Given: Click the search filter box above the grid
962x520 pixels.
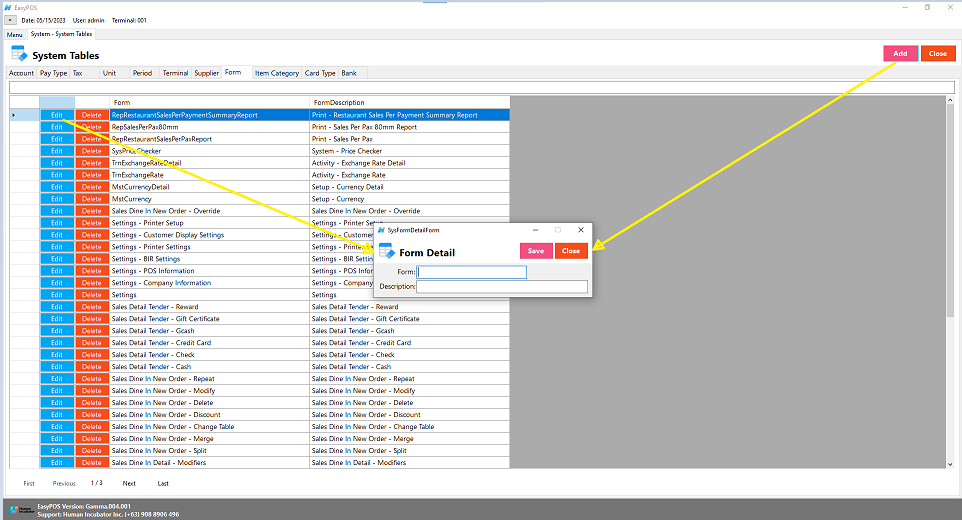Looking at the screenshot, I should point(480,88).
